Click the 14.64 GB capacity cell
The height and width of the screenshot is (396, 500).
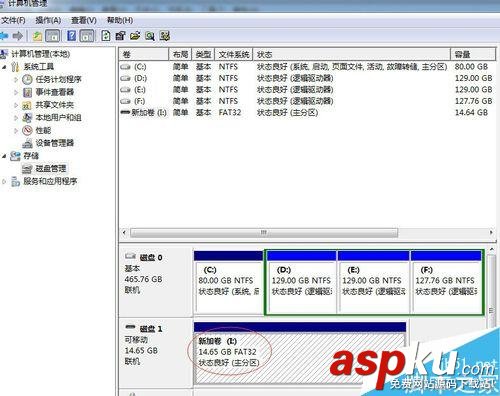pyautogui.click(x=471, y=113)
